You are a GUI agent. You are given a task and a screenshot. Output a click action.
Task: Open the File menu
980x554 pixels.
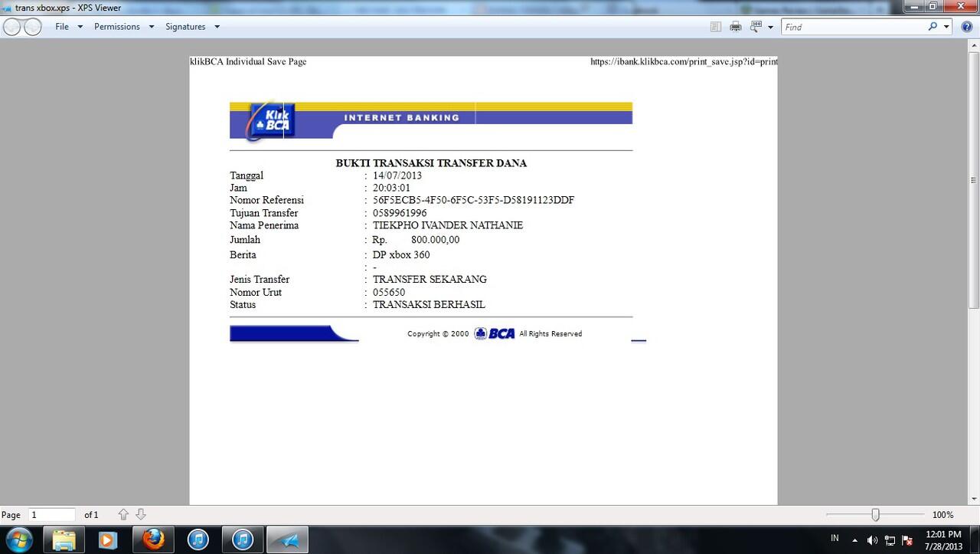click(62, 27)
